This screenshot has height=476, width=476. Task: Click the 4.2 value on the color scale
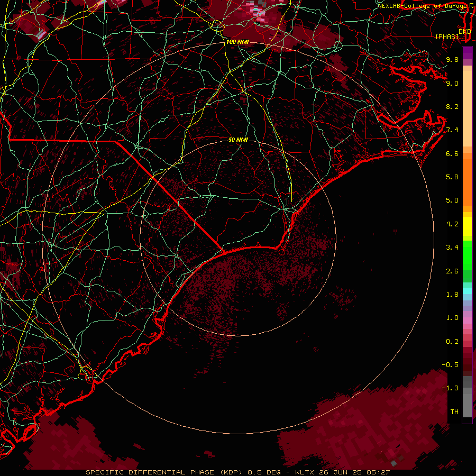tap(452, 224)
